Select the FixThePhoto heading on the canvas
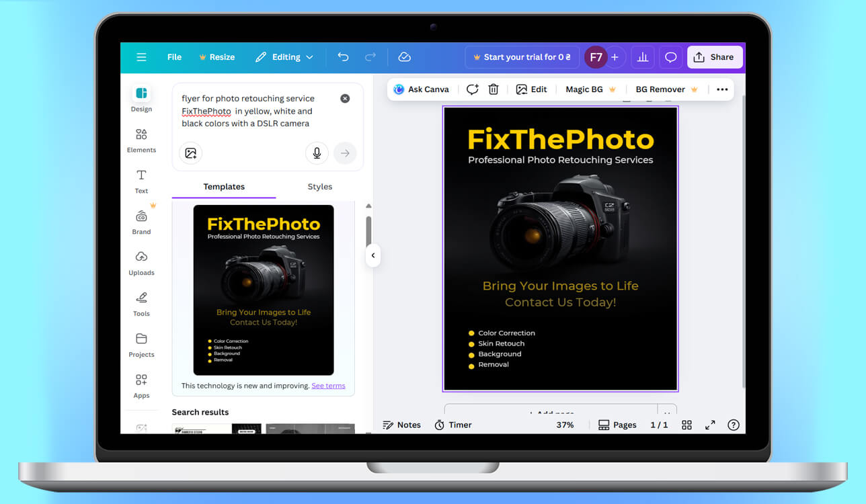 (561, 140)
